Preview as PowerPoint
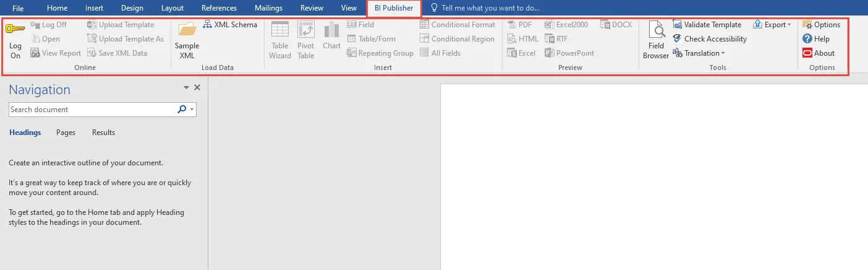Image resolution: width=868 pixels, height=270 pixels. click(x=569, y=53)
